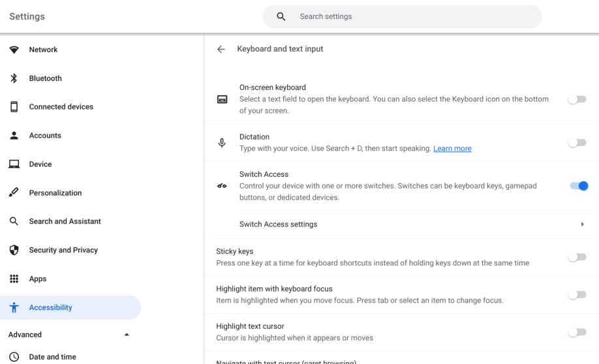Click Highlight item with keyboard focus label
Viewport: 599px width, 364px height.
click(x=274, y=289)
